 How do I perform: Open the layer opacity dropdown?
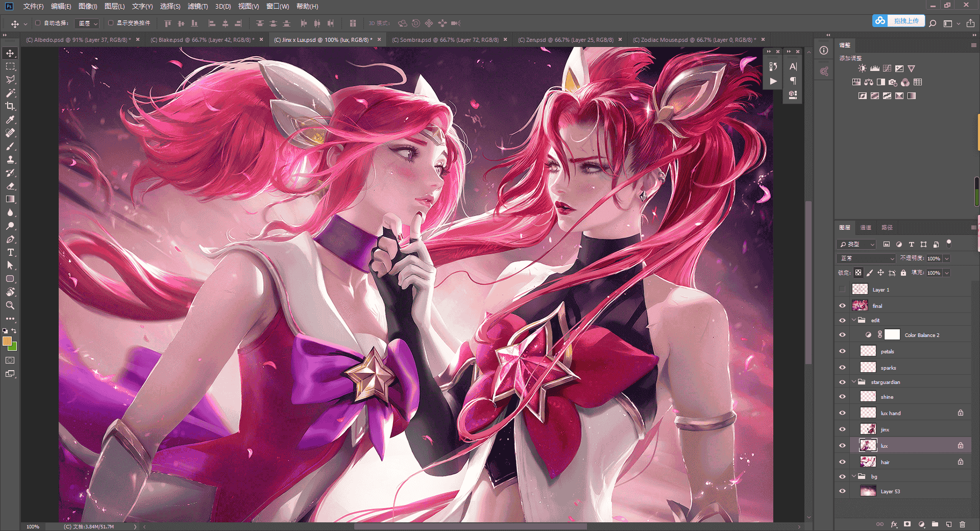[x=947, y=258]
